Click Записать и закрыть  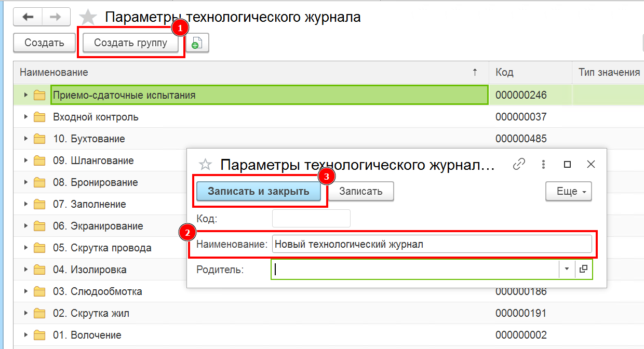point(259,191)
